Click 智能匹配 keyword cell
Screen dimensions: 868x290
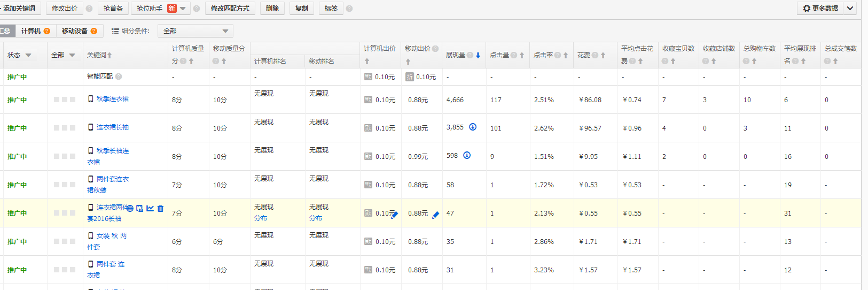point(100,77)
